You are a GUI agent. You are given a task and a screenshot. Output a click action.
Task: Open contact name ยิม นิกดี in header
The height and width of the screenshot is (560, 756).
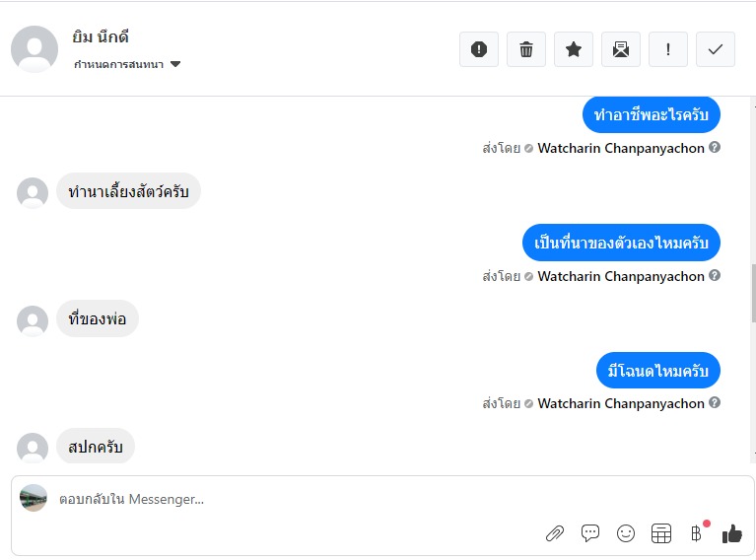coord(101,37)
